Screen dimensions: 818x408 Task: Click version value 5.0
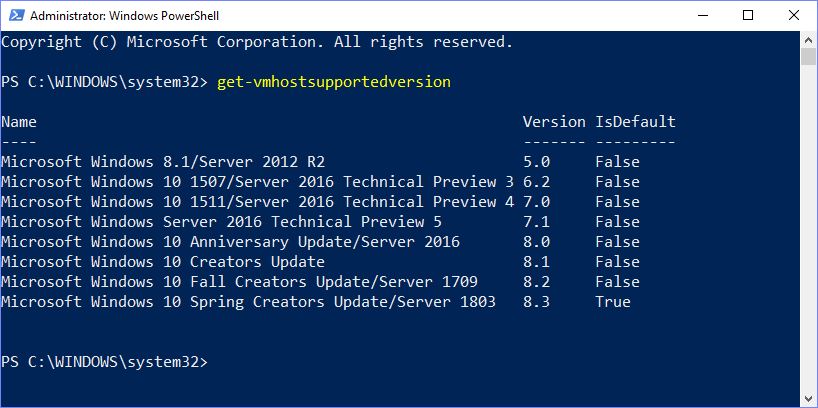tap(536, 162)
